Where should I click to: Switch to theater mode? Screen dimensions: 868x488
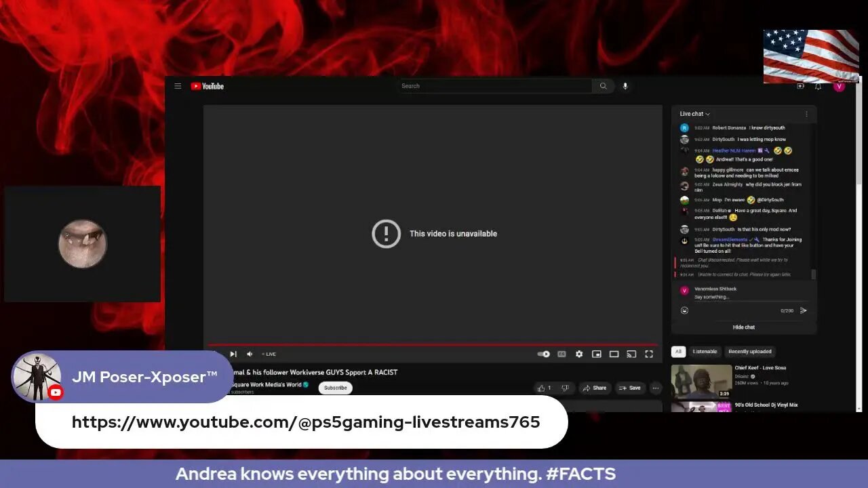614,354
